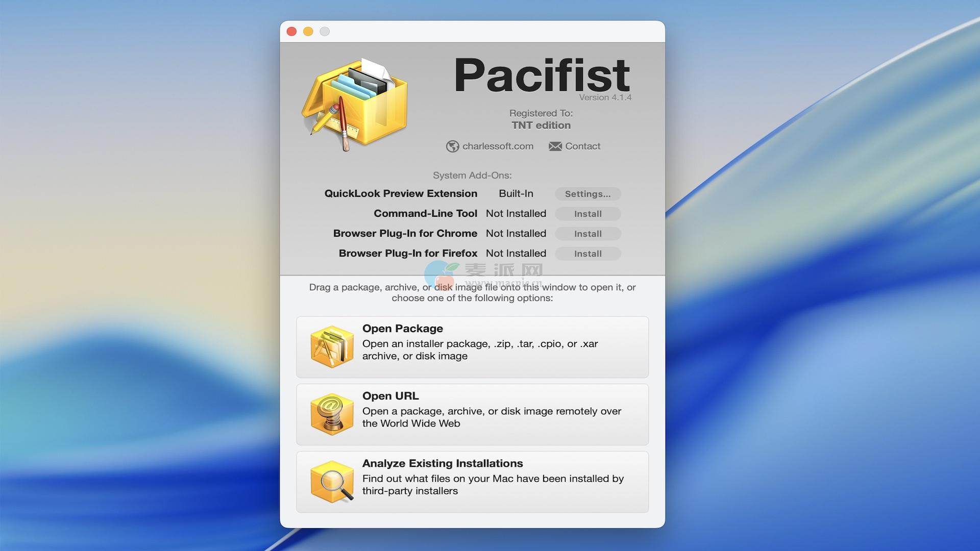980x551 pixels.
Task: Open QuickLook Preview Extension Settings
Action: coord(587,194)
